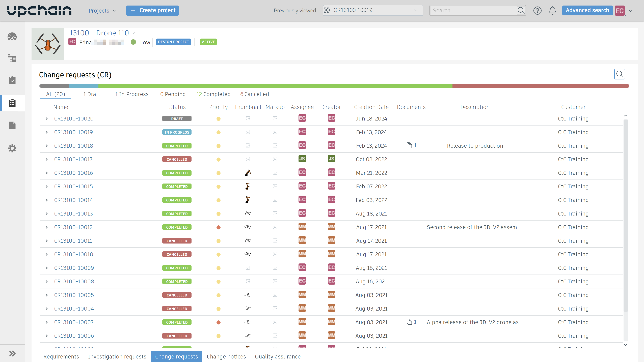The width and height of the screenshot is (644, 362).
Task: Open the documents page sidebar icon
Action: (x=12, y=125)
